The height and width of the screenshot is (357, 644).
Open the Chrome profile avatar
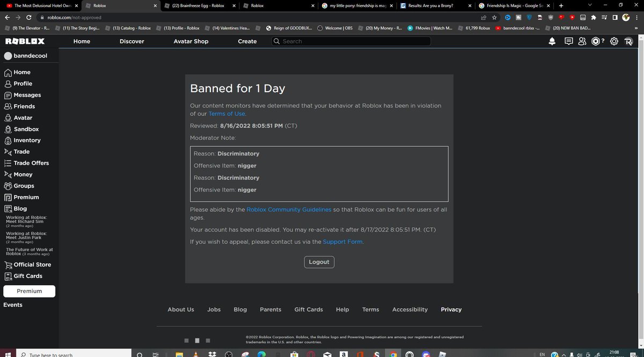(x=626, y=17)
